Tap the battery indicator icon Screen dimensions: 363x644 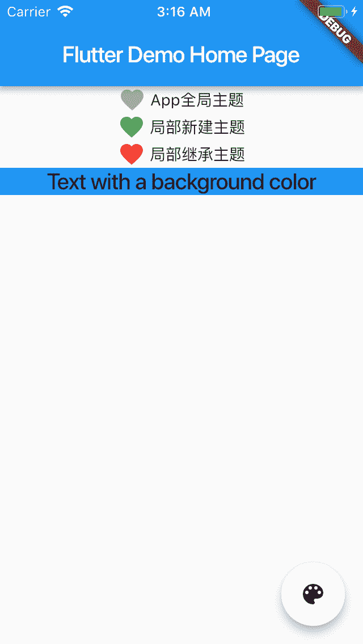pos(332,11)
